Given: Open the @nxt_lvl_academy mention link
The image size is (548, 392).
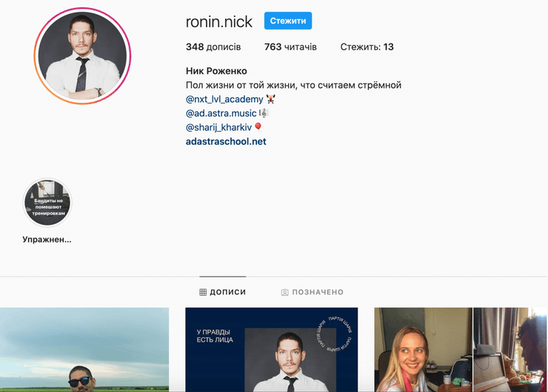Looking at the screenshot, I should click(224, 99).
